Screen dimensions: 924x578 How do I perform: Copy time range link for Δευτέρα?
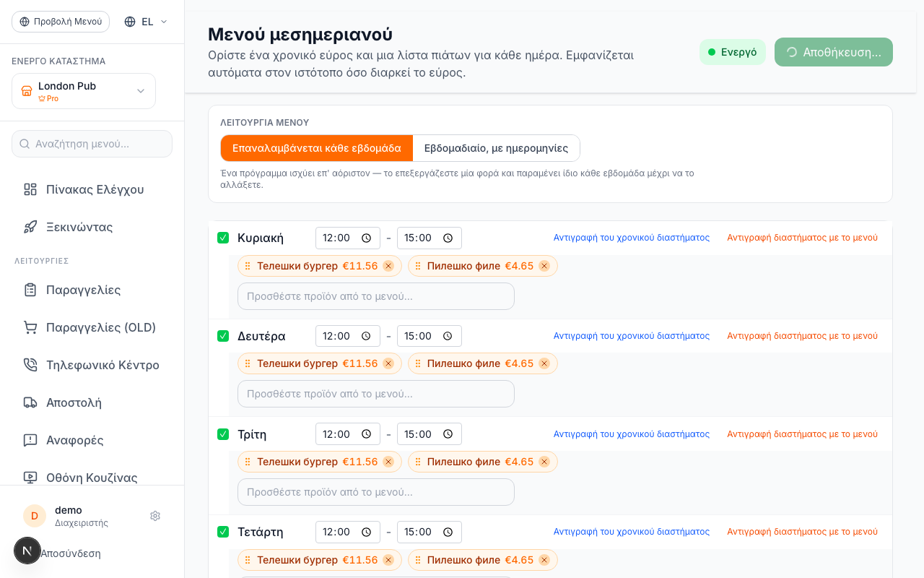pos(632,336)
